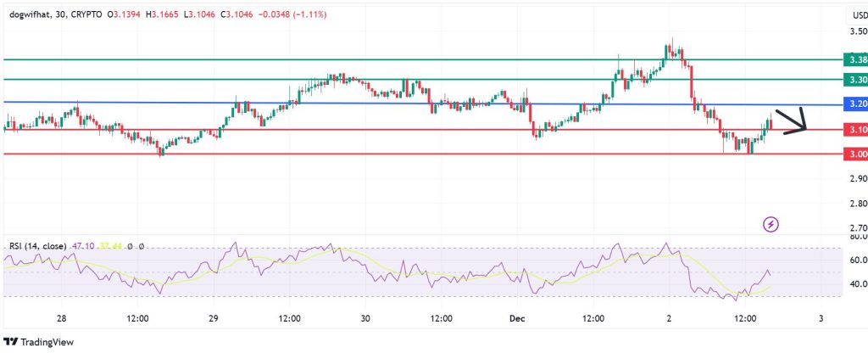Click the 2.70 price axis level
The width and height of the screenshot is (868, 353).
[x=855, y=228]
